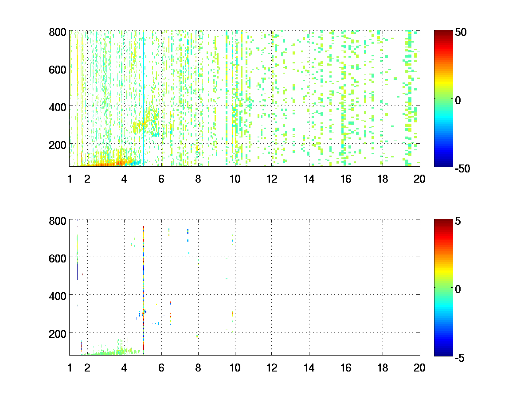This screenshot has width=532, height=399.
Task: Click the "0" label on the lower colorbar
Action: click(459, 289)
